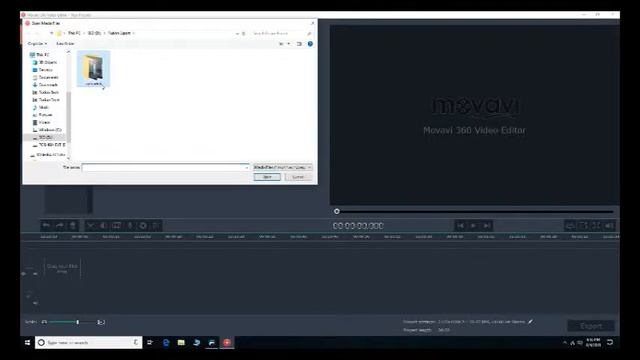Click navigation pane scrollbar up arrow
Image resolution: width=640 pixels, height=360 pixels.
pyautogui.click(x=68, y=52)
